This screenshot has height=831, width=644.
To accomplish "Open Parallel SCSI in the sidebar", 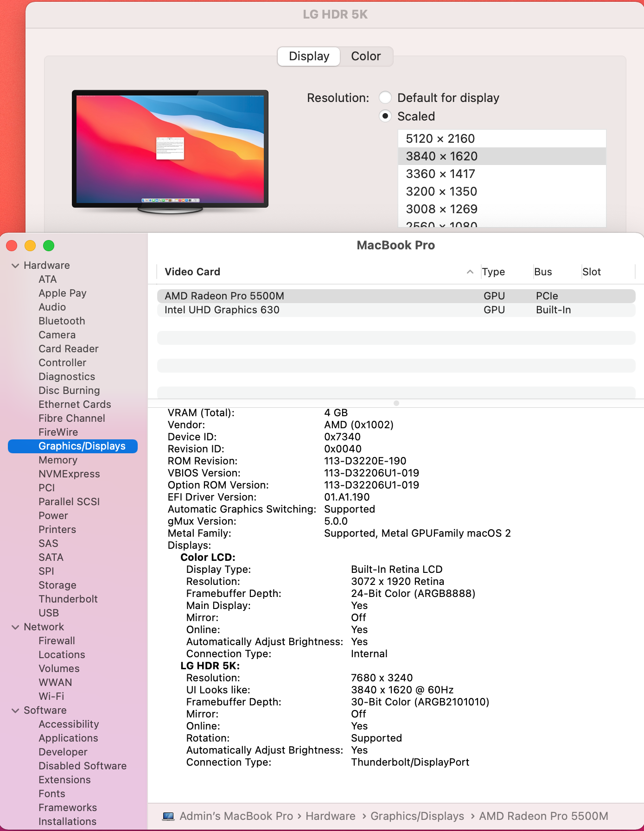I will [x=69, y=502].
